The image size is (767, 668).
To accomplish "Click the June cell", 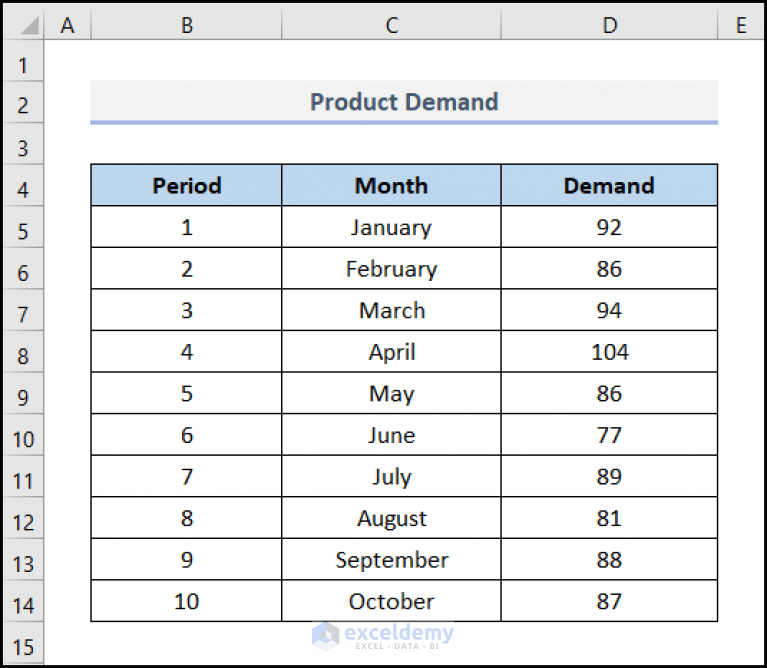I will point(391,435).
